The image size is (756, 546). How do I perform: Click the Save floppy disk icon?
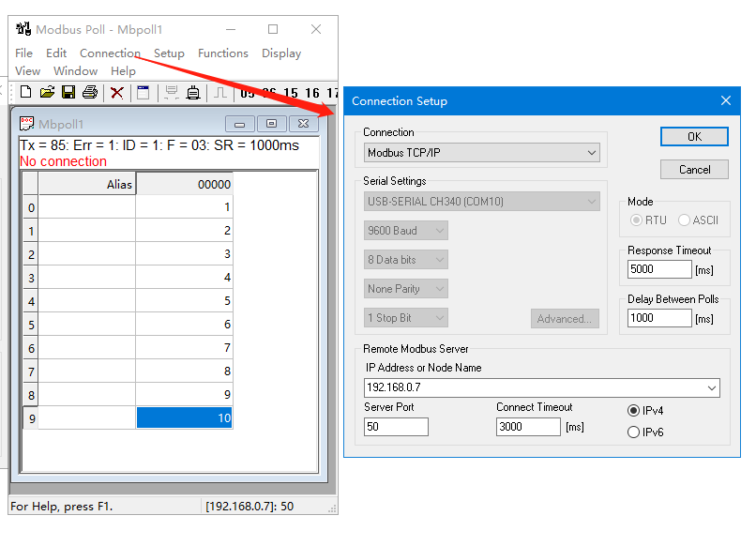pyautogui.click(x=68, y=92)
